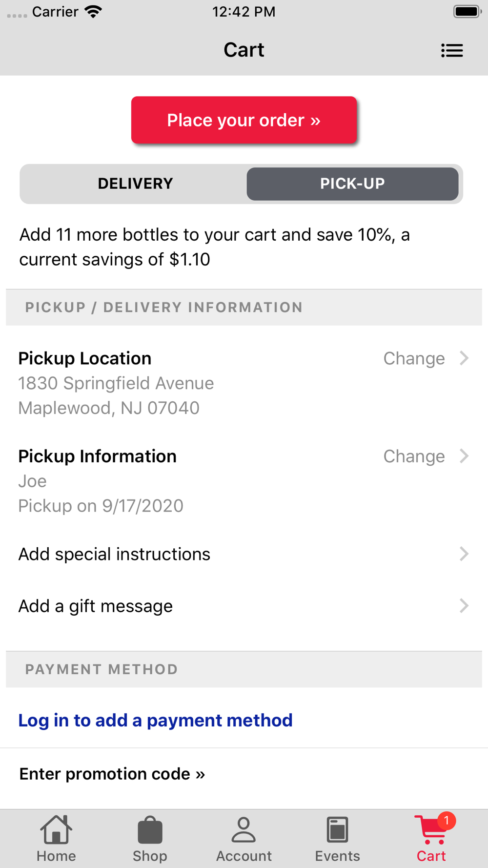Switch order mode to DELIVERY

pyautogui.click(x=135, y=184)
